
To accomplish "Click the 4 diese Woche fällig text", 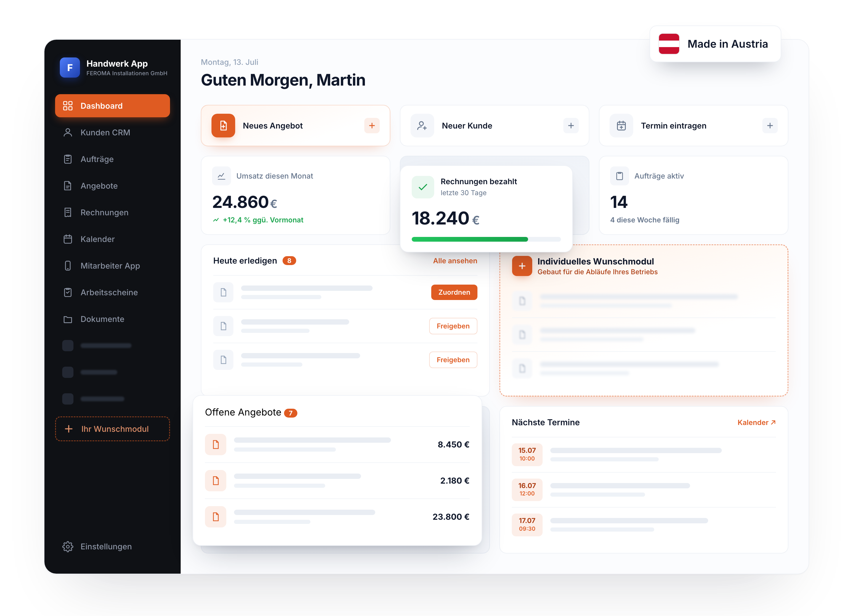I will 644,220.
